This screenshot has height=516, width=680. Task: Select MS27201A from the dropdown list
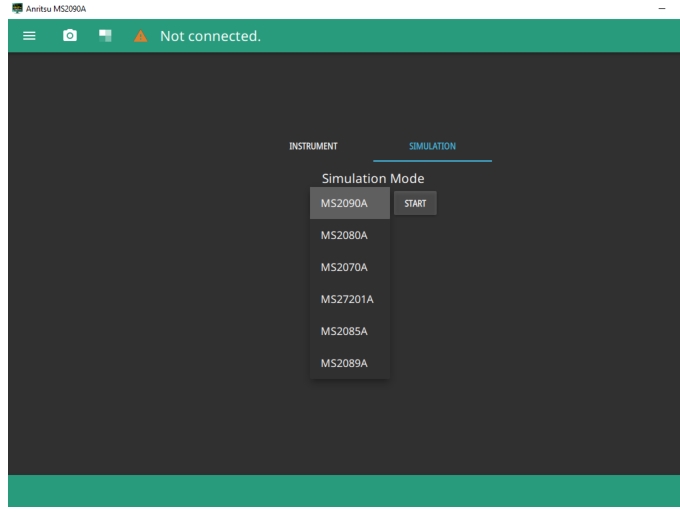[x=346, y=299]
